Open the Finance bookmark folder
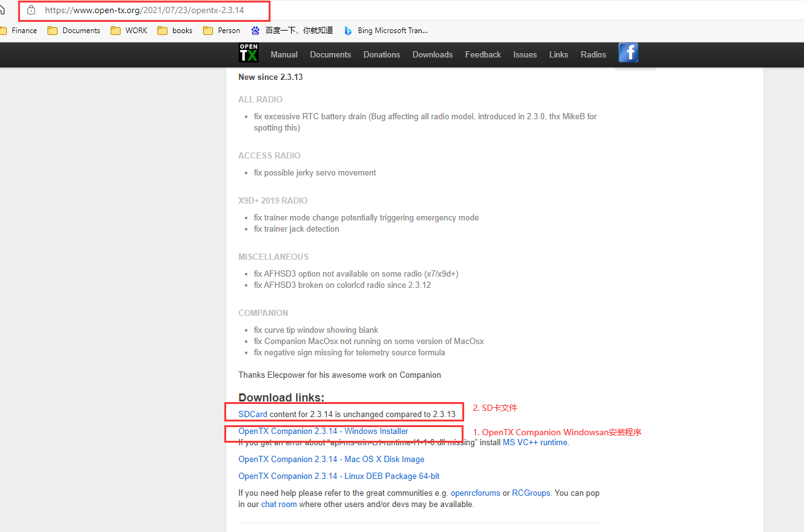The height and width of the screenshot is (532, 804). (x=18, y=30)
